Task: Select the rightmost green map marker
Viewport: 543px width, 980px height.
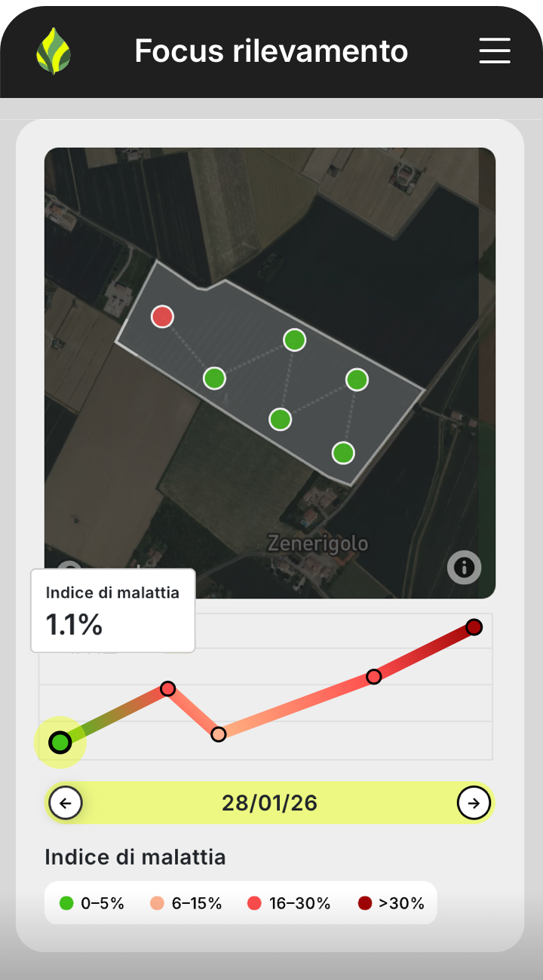Action: (x=357, y=379)
